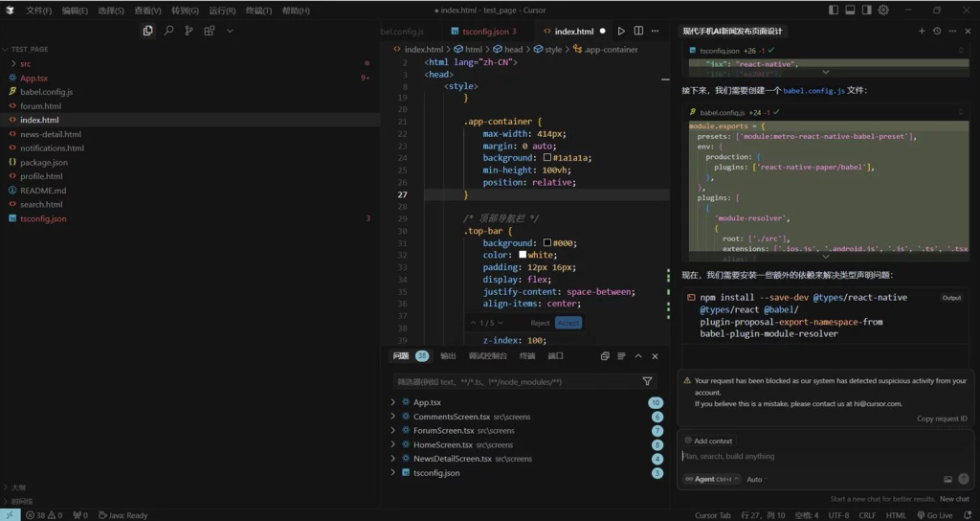Open the Search view icon
This screenshot has height=521, width=980.
click(168, 31)
